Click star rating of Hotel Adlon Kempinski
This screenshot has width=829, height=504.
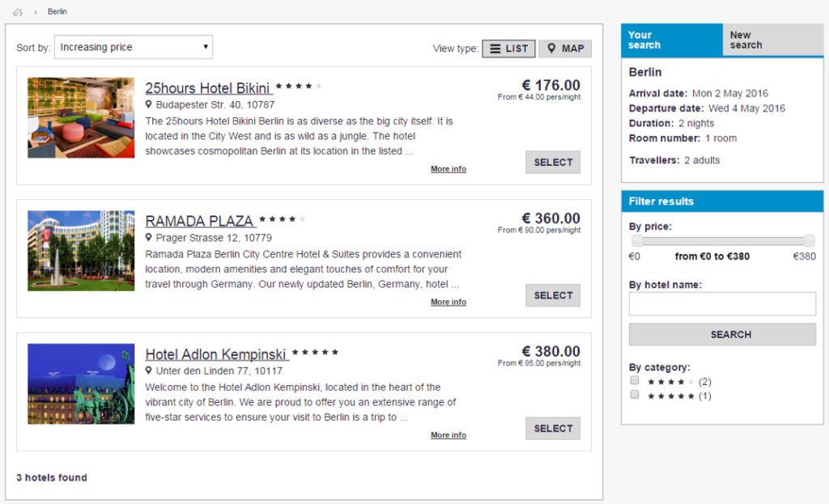pyautogui.click(x=315, y=353)
